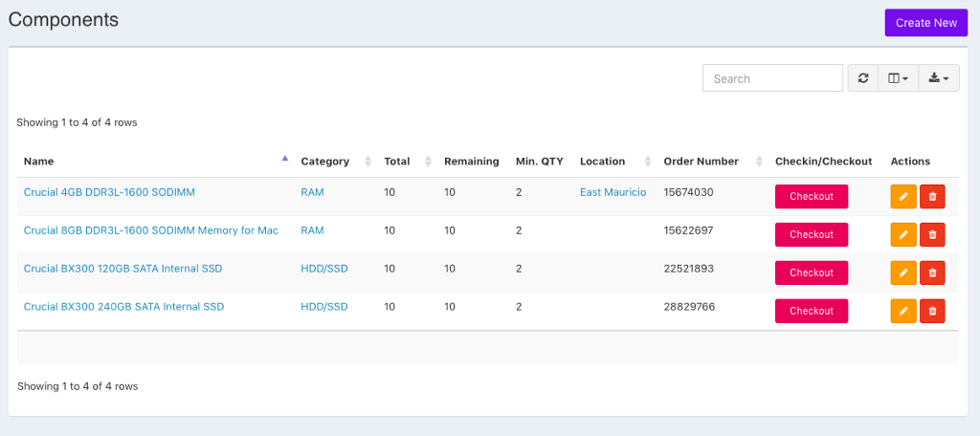Delete the Crucial BX300 120GB SSD row
The width and height of the screenshot is (980, 436).
[x=932, y=272]
